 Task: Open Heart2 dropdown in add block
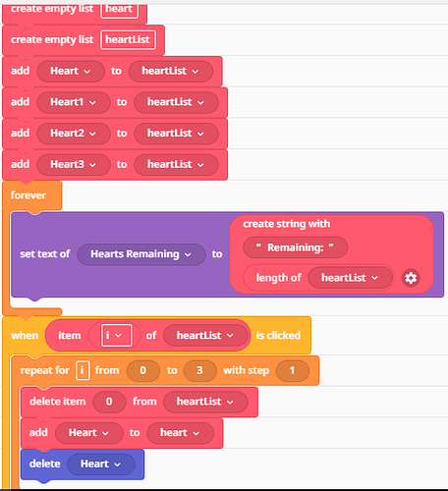[74, 134]
